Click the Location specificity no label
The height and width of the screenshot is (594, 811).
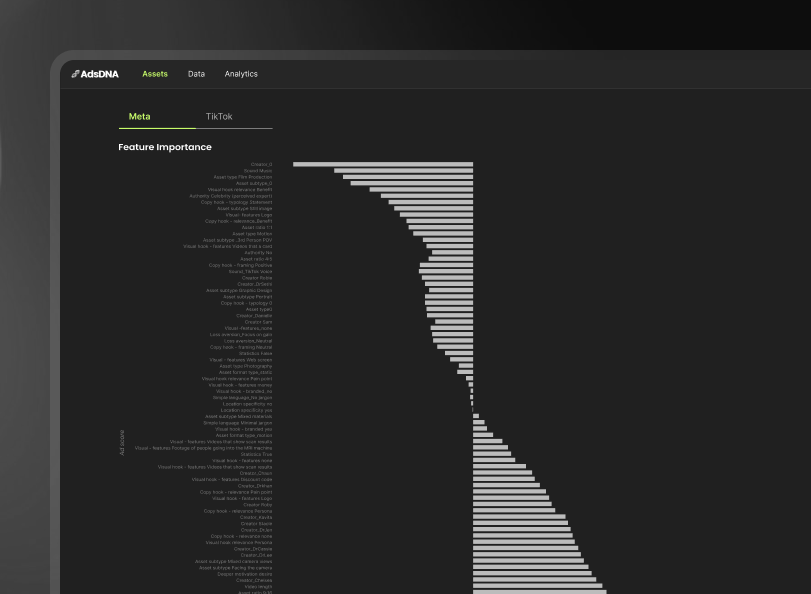click(247, 404)
